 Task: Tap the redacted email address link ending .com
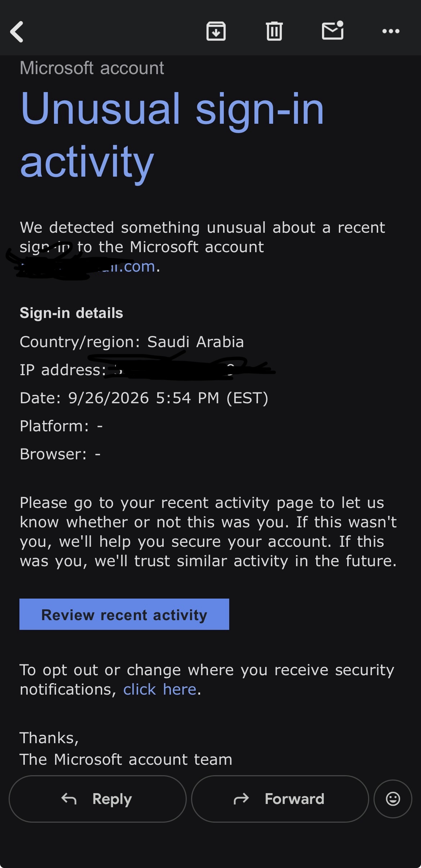point(88,267)
